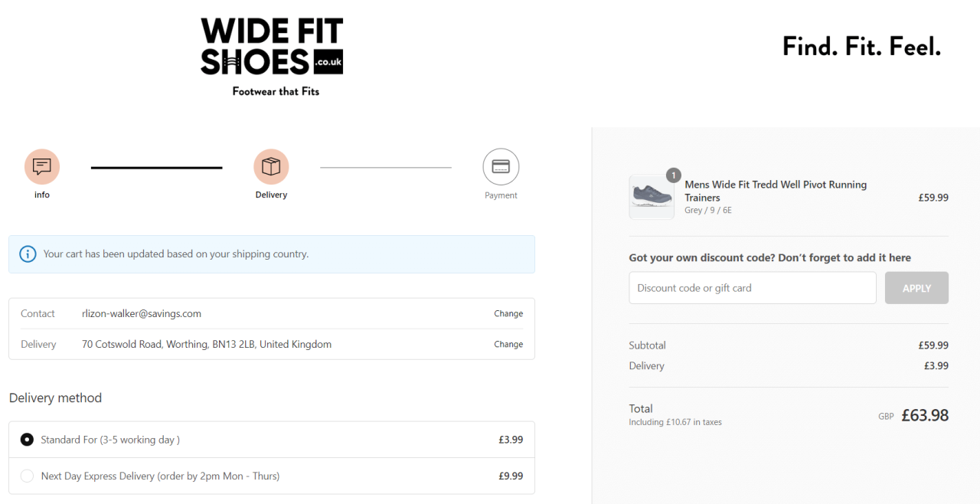Open the product variant details Grey / 9 / 6E

pyautogui.click(x=708, y=209)
